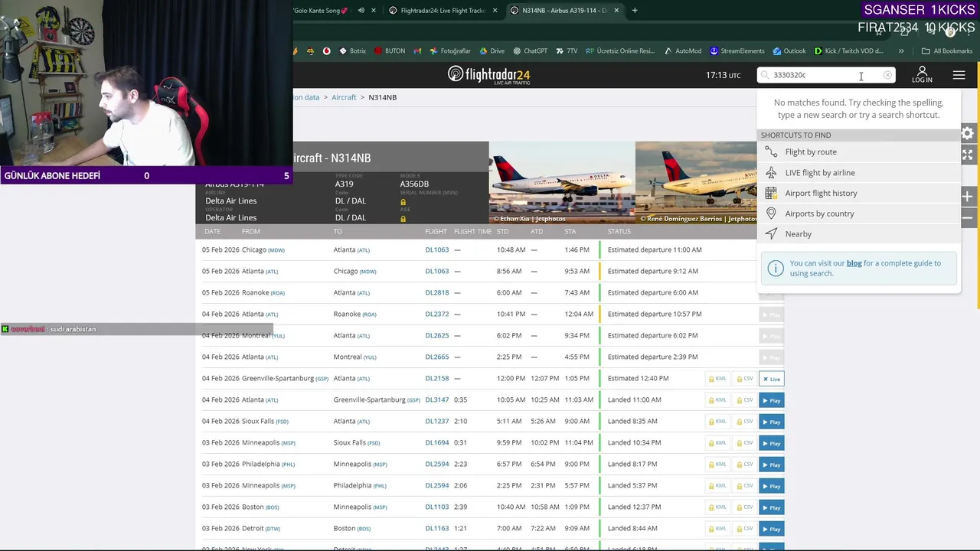Screen dimensions: 980x551
Task: Open flight DL2372 link
Action: coord(436,314)
